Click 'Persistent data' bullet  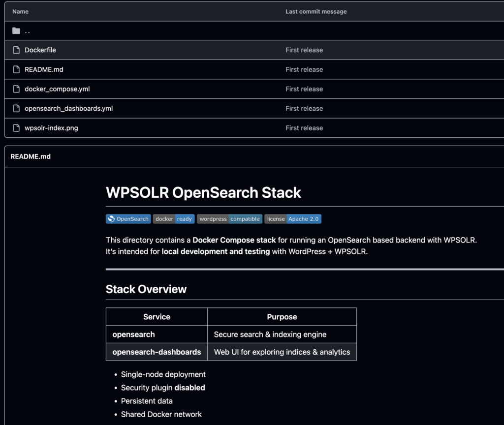(147, 401)
